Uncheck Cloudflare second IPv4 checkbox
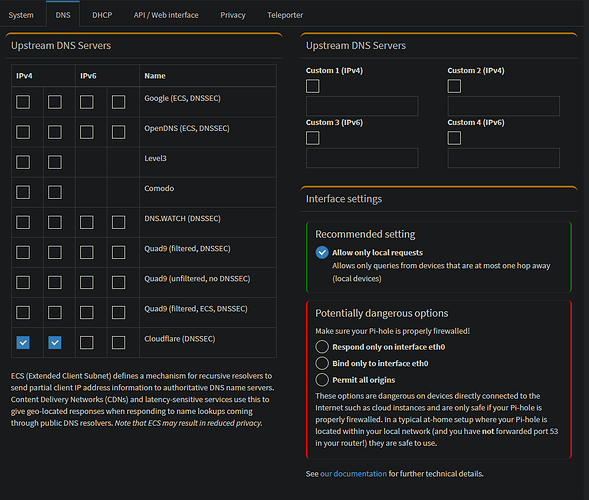The height and width of the screenshot is (500, 589). click(x=55, y=342)
